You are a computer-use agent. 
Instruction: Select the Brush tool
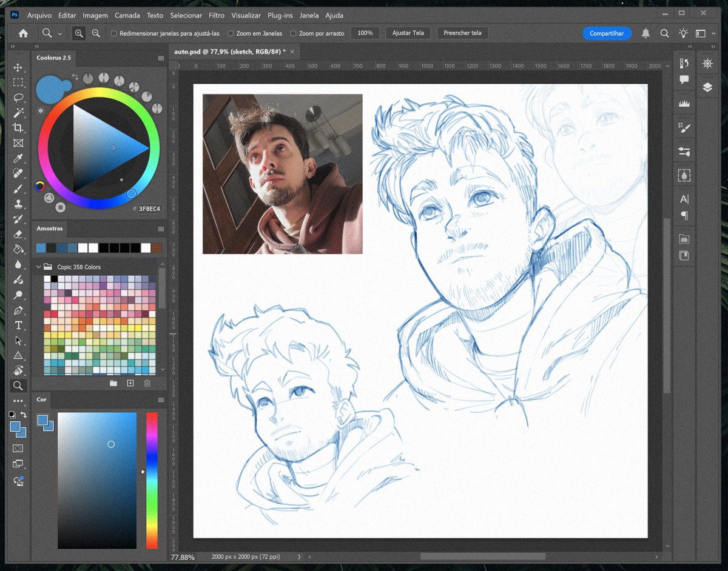18,189
